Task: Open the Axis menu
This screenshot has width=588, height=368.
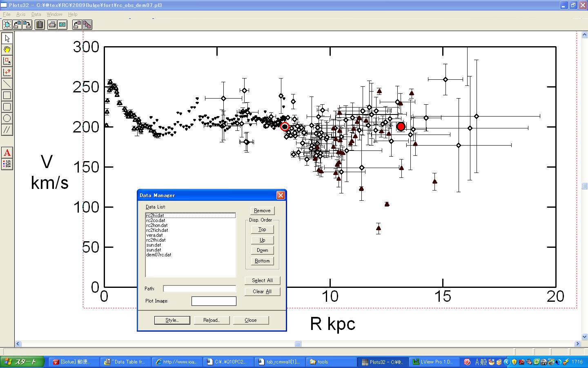Action: (x=21, y=14)
